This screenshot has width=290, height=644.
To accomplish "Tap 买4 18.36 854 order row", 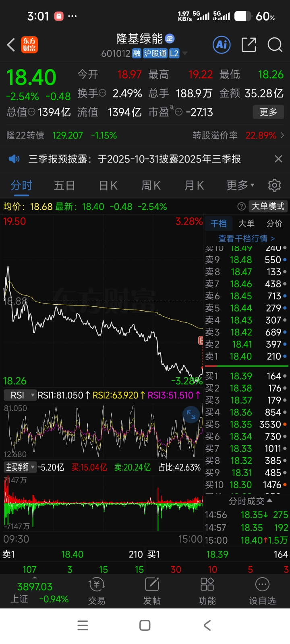I will [x=246, y=413].
